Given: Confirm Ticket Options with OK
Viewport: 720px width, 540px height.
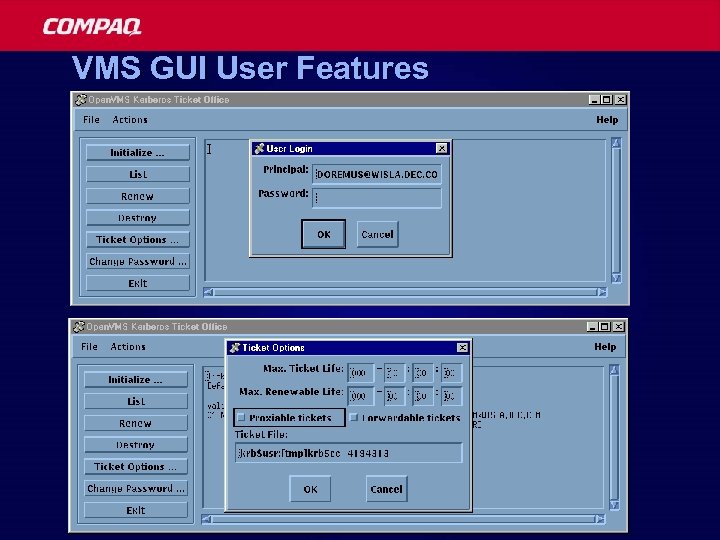Looking at the screenshot, I should pyautogui.click(x=310, y=489).
